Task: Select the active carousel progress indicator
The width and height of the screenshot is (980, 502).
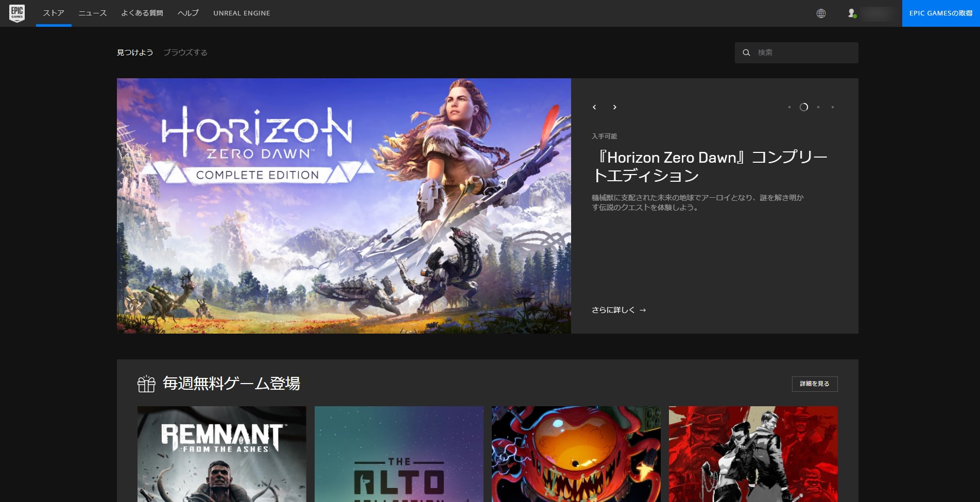Action: [x=804, y=107]
